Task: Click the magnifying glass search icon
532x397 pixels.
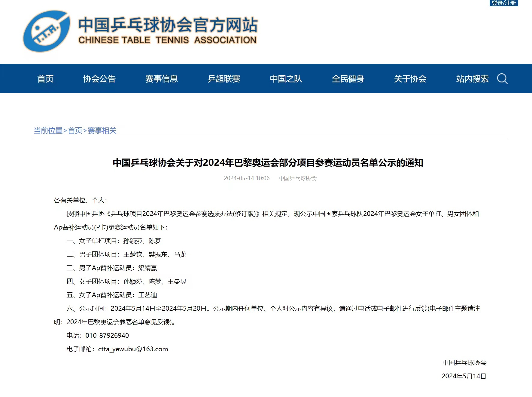Action: [x=502, y=79]
